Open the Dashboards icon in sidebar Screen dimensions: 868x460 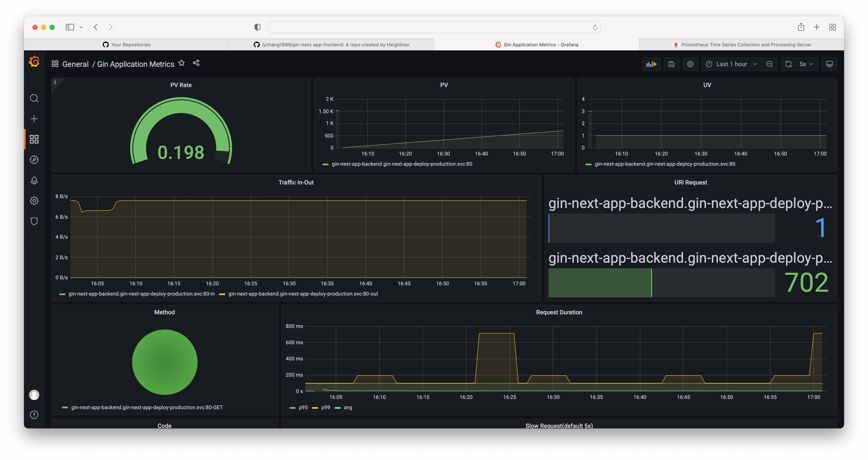tap(34, 139)
